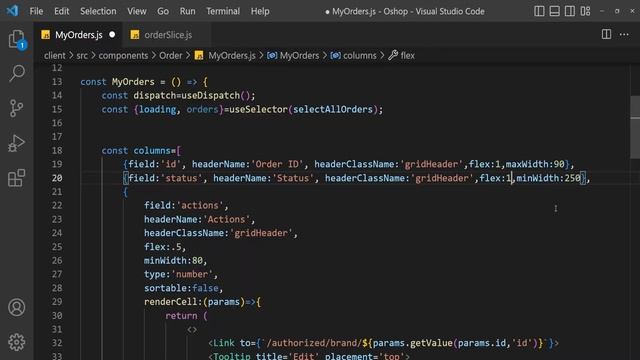Open the Run menu
Image resolution: width=640 pixels, height=360 pixels.
pos(187,11)
